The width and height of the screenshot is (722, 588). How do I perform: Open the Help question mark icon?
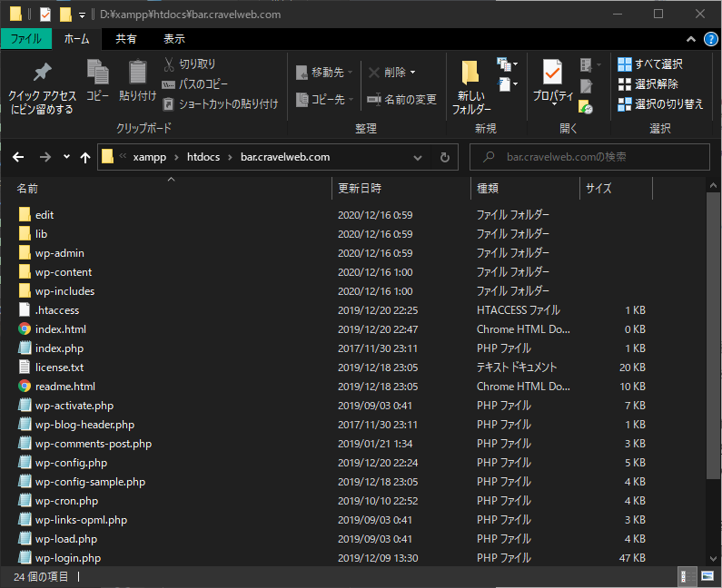(710, 39)
